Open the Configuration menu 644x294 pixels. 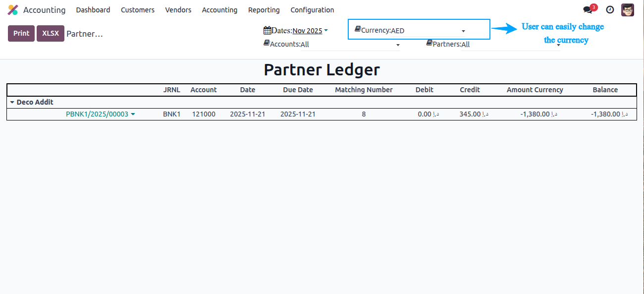pos(312,10)
